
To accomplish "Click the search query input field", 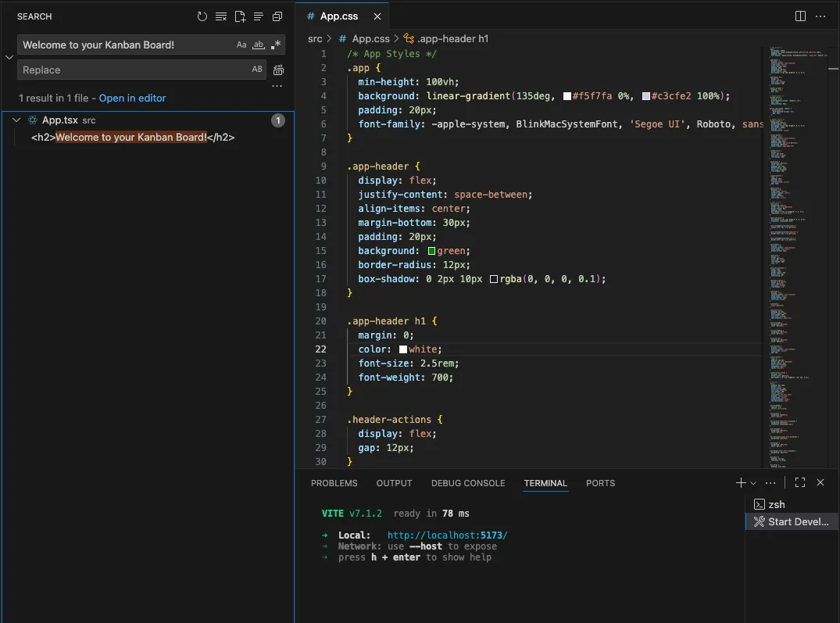I will pyautogui.click(x=127, y=45).
